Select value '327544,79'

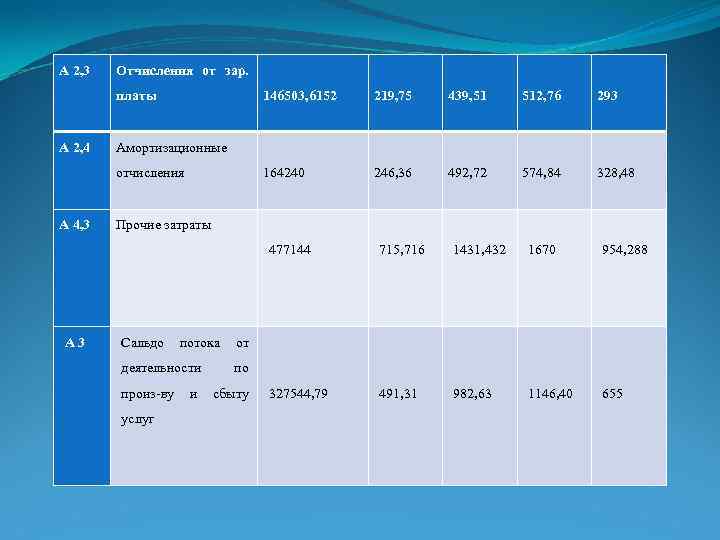click(x=298, y=394)
